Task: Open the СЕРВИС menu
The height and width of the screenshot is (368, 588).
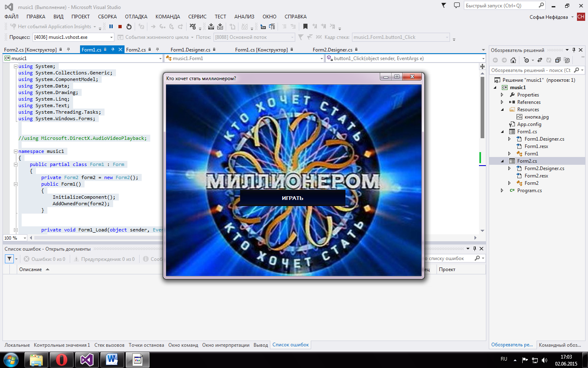Action: (x=197, y=17)
